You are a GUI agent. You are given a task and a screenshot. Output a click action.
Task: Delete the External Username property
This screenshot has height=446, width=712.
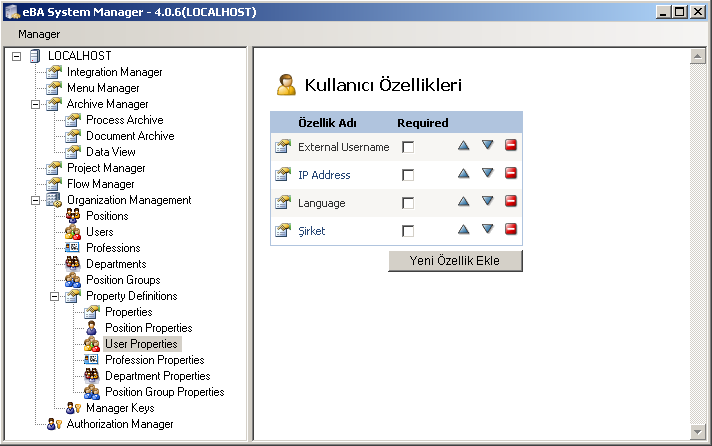511,145
